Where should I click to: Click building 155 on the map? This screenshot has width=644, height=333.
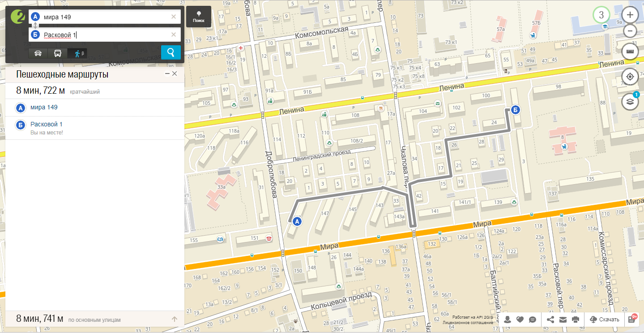(x=194, y=240)
